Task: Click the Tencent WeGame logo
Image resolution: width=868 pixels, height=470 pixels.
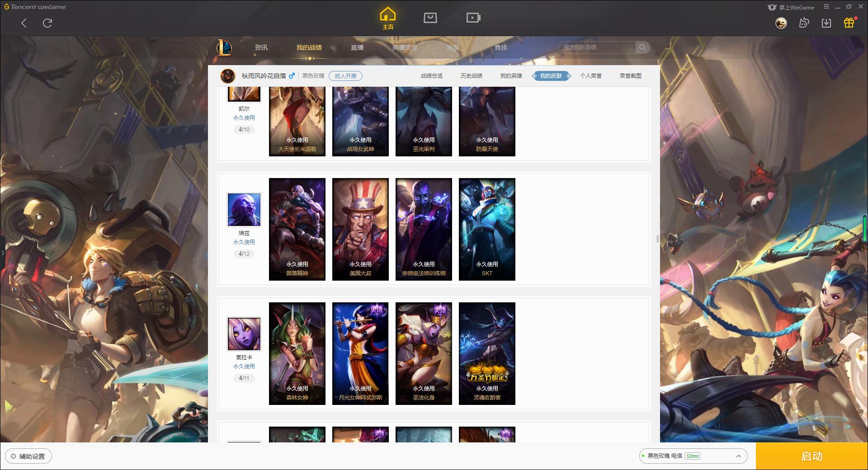Action: point(35,7)
